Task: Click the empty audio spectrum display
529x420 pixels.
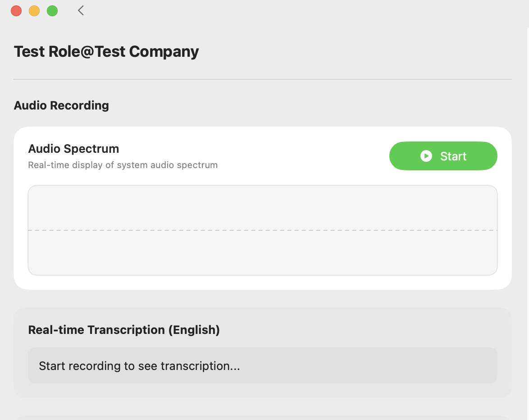Action: point(262,207)
